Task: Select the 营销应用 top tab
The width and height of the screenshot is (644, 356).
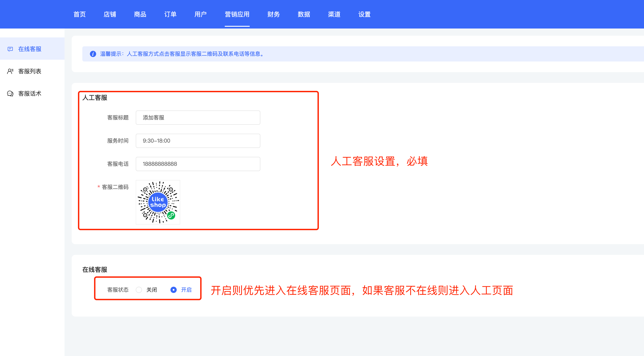Action: pos(237,14)
